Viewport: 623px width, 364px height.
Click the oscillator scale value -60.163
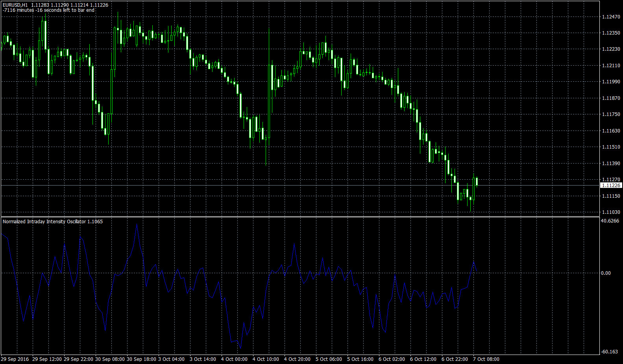[610, 352]
